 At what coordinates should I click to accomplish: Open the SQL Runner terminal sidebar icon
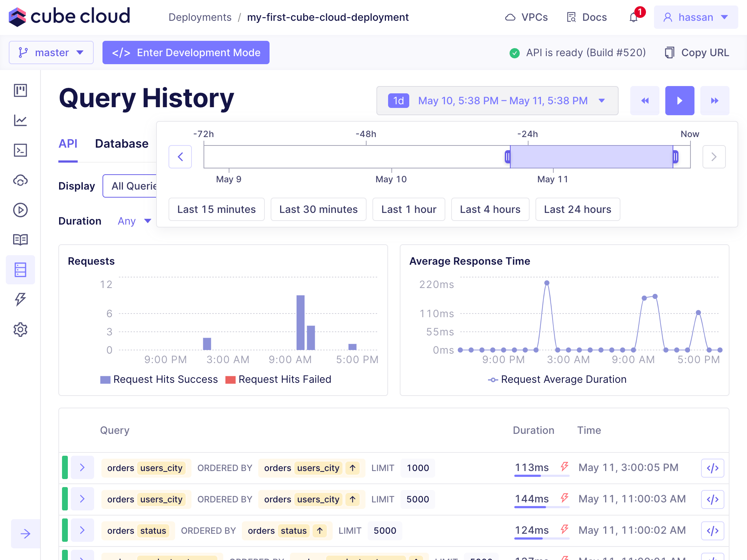click(20, 150)
